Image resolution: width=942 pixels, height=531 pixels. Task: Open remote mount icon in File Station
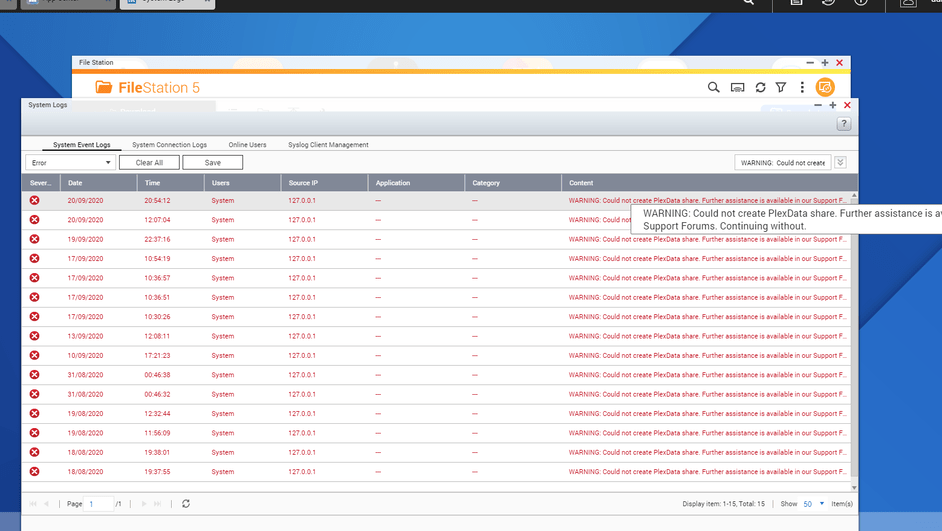click(737, 88)
